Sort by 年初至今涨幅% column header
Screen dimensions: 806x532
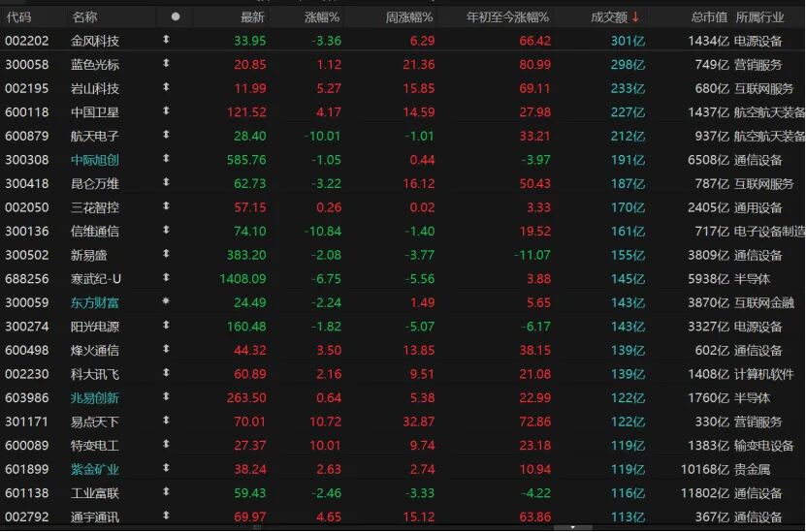coord(508,17)
